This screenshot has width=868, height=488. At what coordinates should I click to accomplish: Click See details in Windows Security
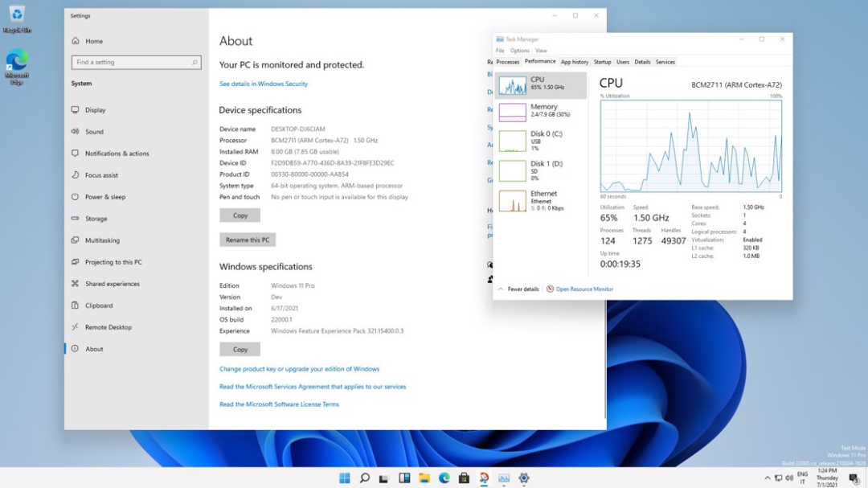click(264, 84)
